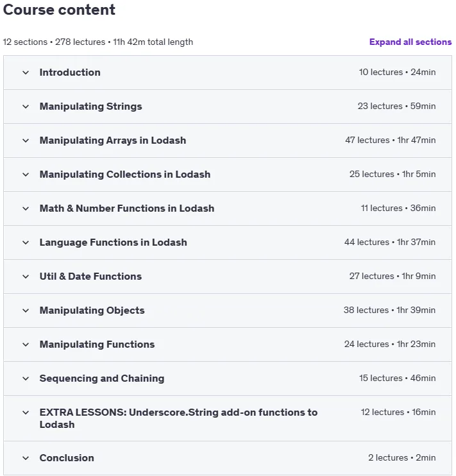The height and width of the screenshot is (476, 456).
Task: Expand the Conclusion section chevron
Action: pos(26,458)
